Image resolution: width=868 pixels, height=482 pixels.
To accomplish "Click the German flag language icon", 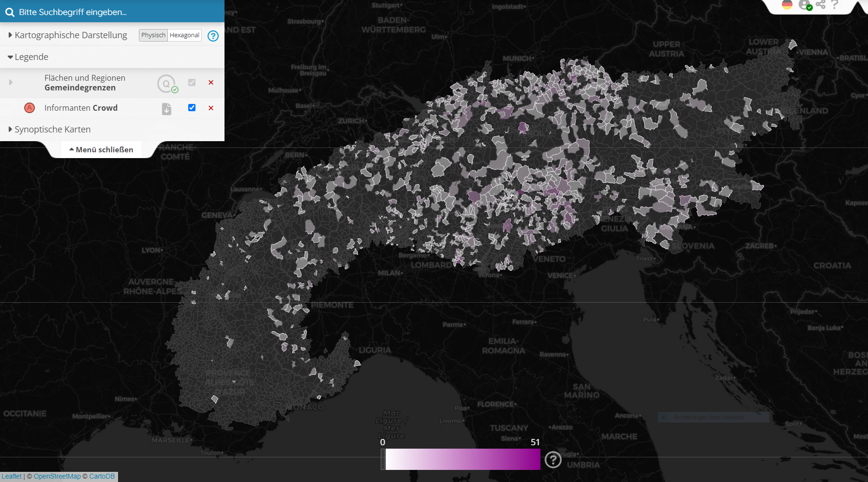I will [x=787, y=5].
